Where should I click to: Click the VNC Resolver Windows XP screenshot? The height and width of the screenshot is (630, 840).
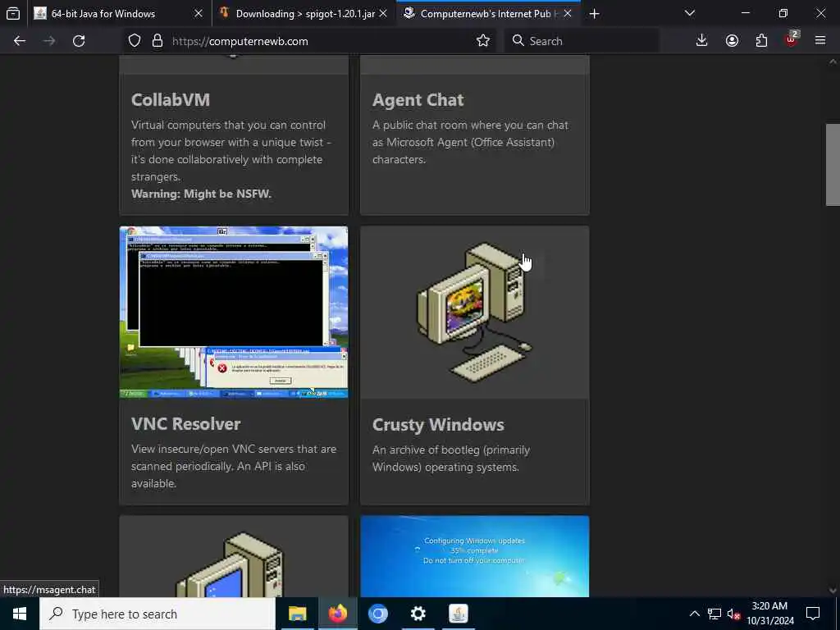pos(234,313)
